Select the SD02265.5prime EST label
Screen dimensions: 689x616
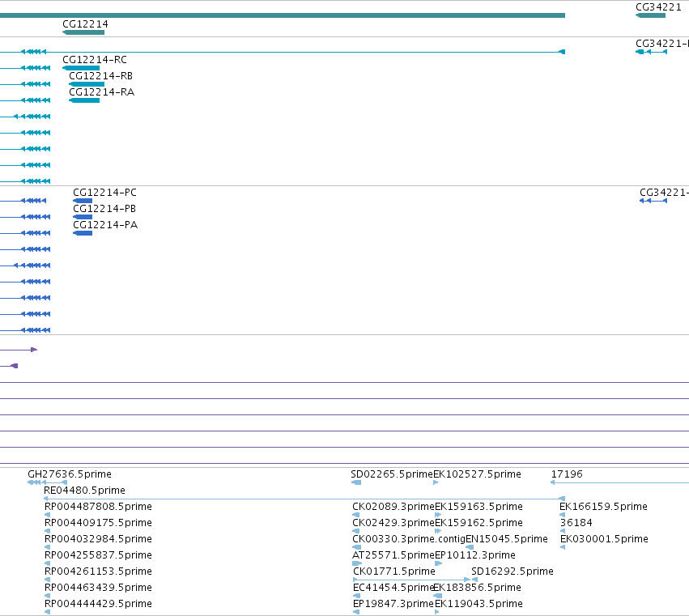[392, 474]
